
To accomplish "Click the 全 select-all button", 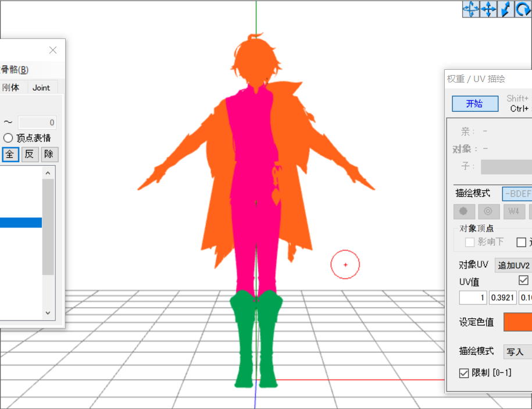I will pyautogui.click(x=10, y=154).
